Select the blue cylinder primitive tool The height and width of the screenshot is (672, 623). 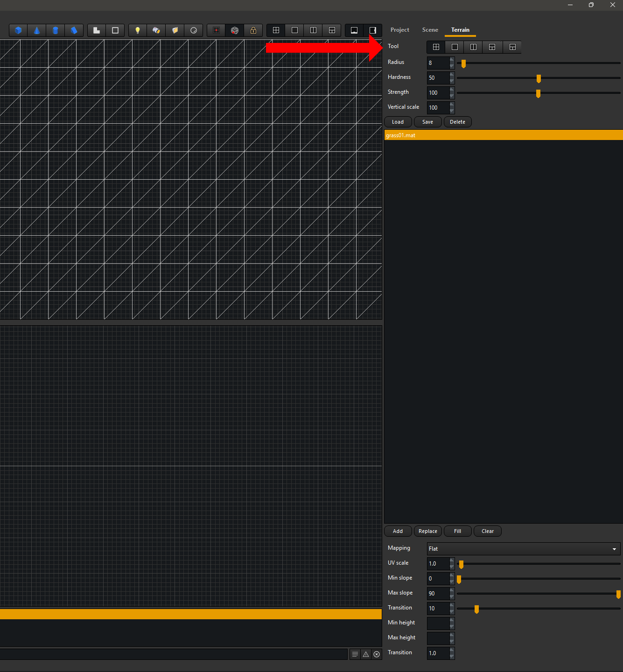[x=56, y=30]
